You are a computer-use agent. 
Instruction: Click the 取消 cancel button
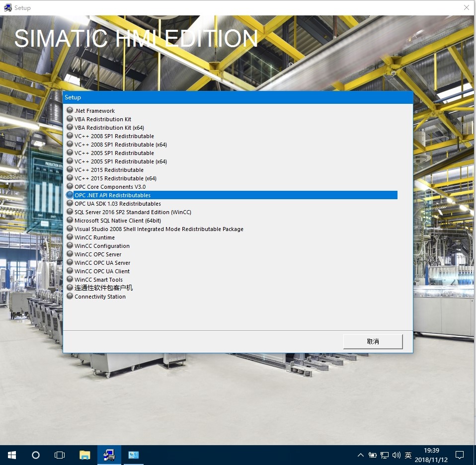click(373, 341)
